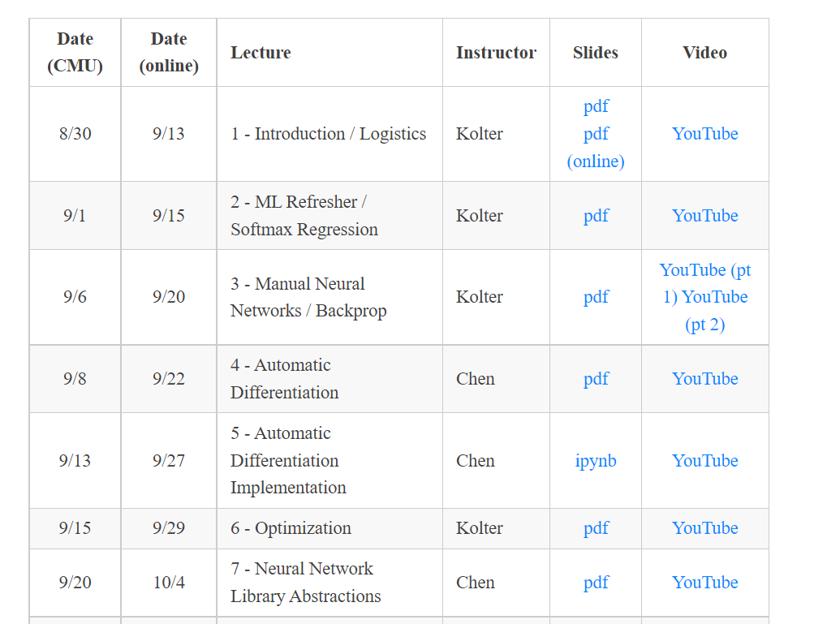Open YouTube video for lecture 7
This screenshot has height=624, width=840.
(x=704, y=583)
